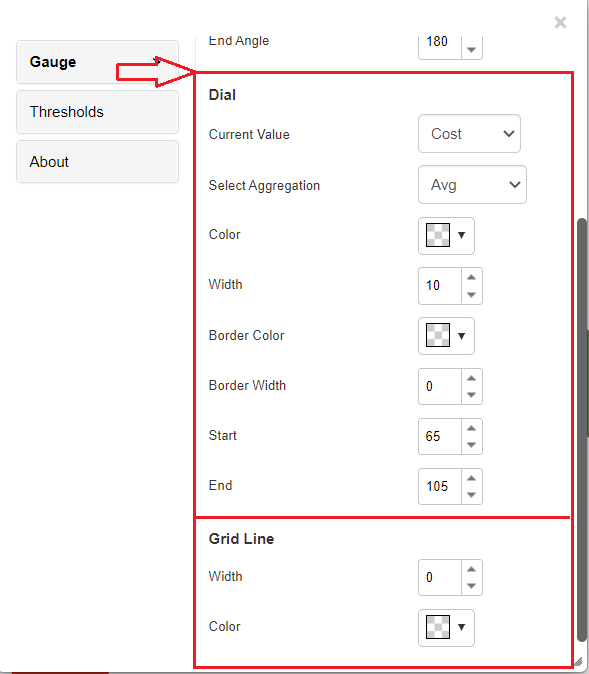Viewport: 589px width, 674px height.
Task: Open the Current Value dropdown showing Cost
Action: 469,134
